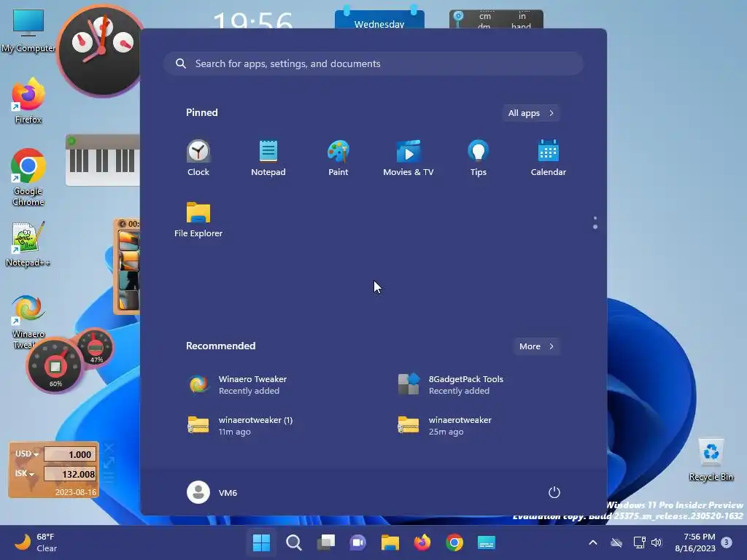The width and height of the screenshot is (747, 560).
Task: Click the piano keyboard gadget
Action: click(102, 160)
